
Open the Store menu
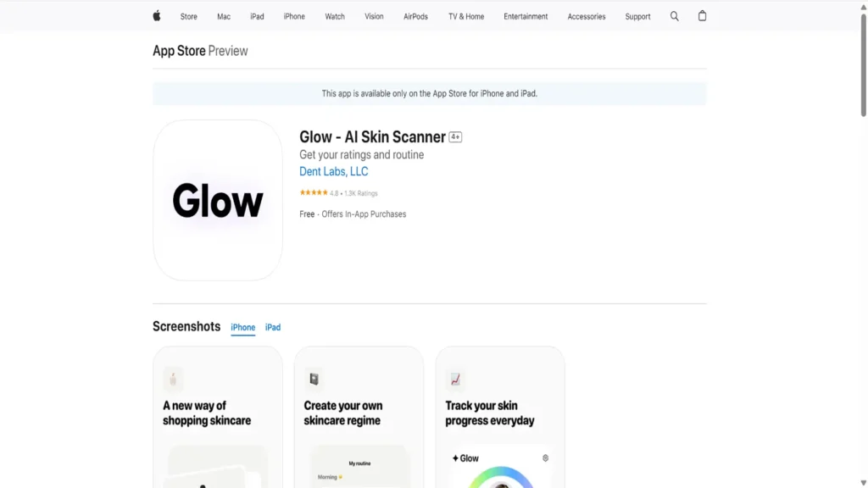[189, 17]
